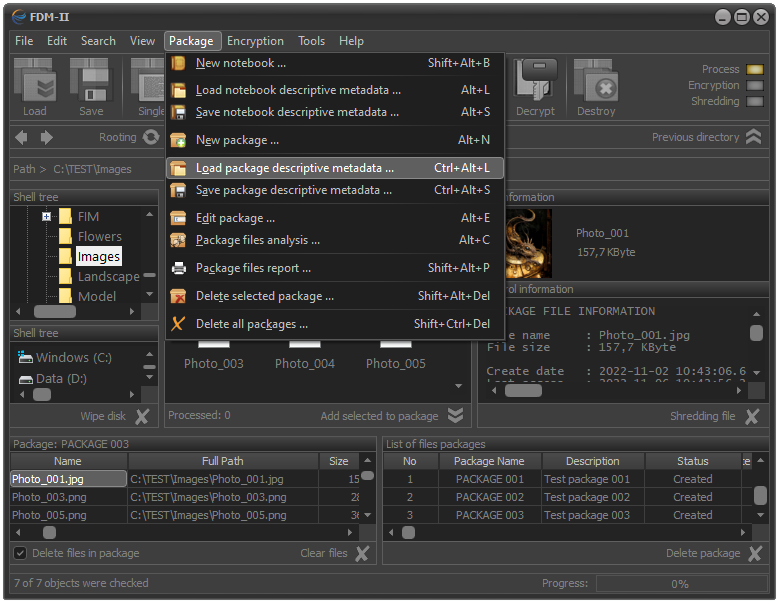The height and width of the screenshot is (604, 780).
Task: Click the Package Name column header
Action: click(x=489, y=461)
